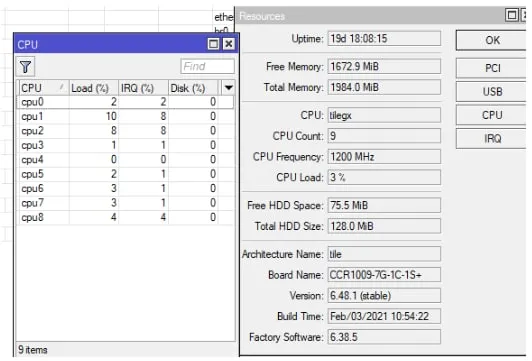
Task: Close the CPU window
Action: tap(229, 44)
